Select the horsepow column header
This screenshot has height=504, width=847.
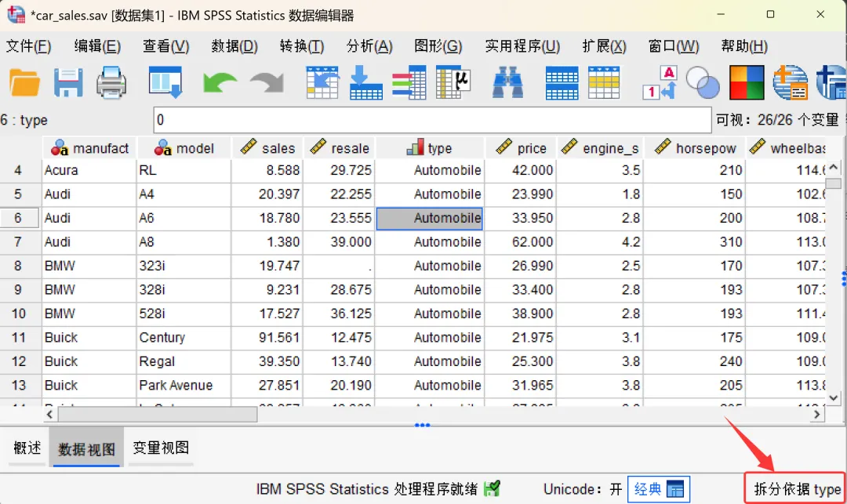click(x=695, y=148)
